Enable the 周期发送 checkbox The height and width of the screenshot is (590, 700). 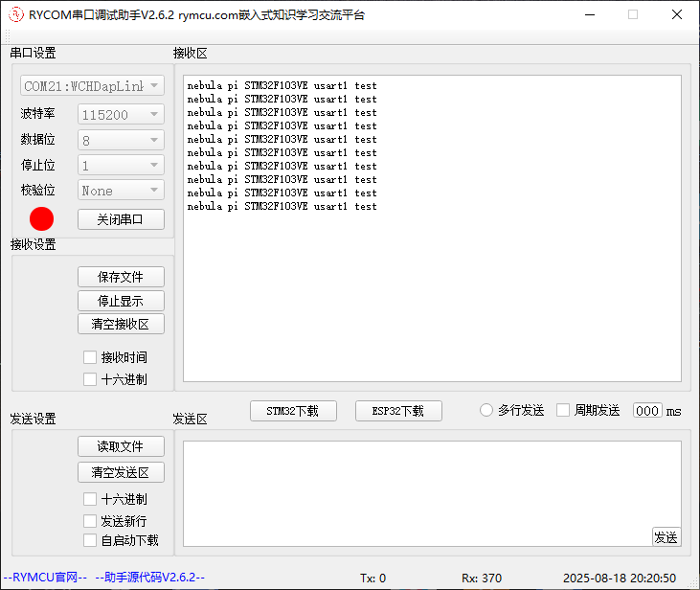tap(563, 410)
